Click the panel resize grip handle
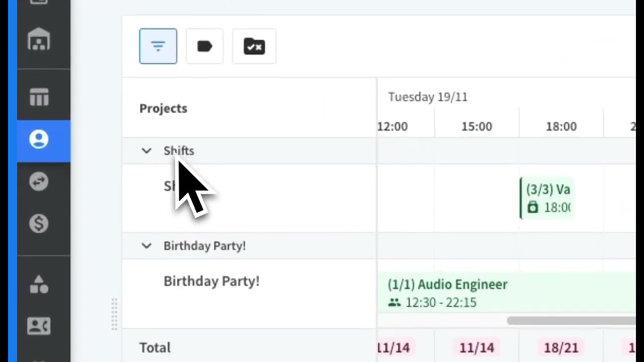This screenshot has width=644, height=362. click(x=114, y=314)
